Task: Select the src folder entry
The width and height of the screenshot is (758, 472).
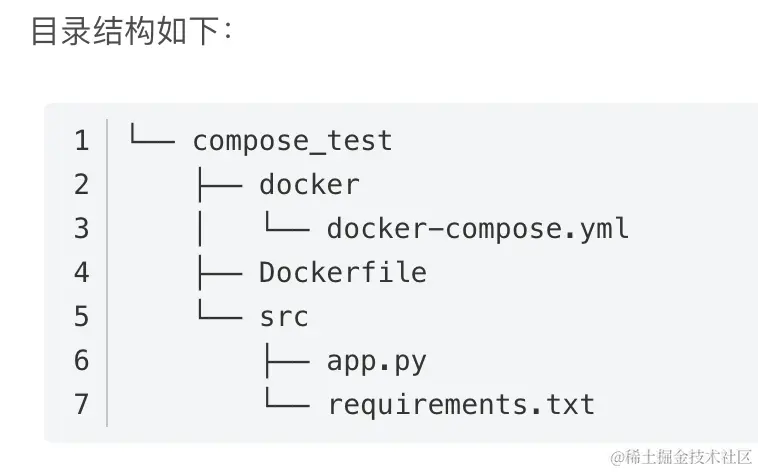Action: (283, 317)
